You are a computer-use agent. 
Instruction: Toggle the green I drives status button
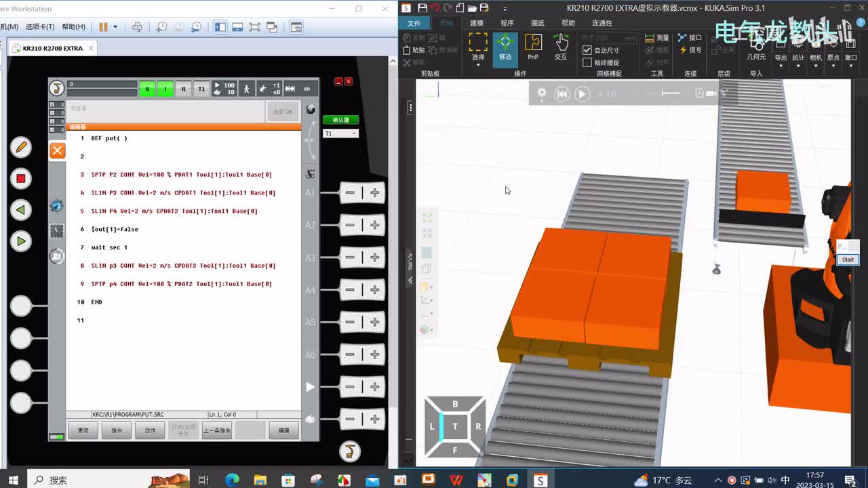click(165, 89)
